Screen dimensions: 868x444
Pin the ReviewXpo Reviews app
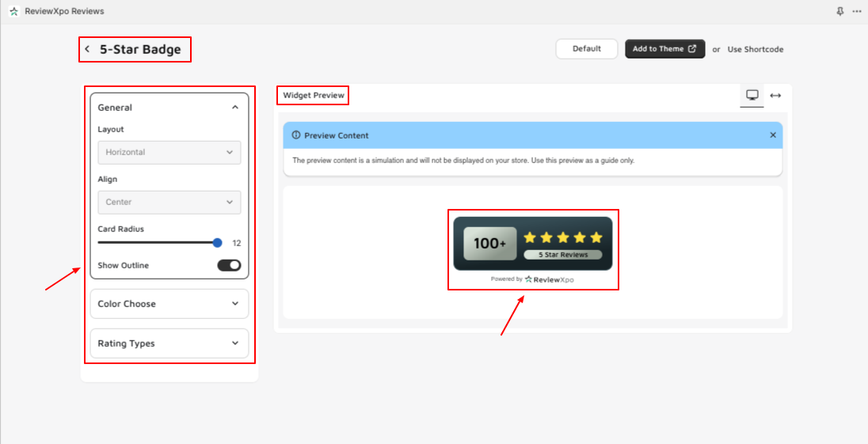[x=839, y=12]
